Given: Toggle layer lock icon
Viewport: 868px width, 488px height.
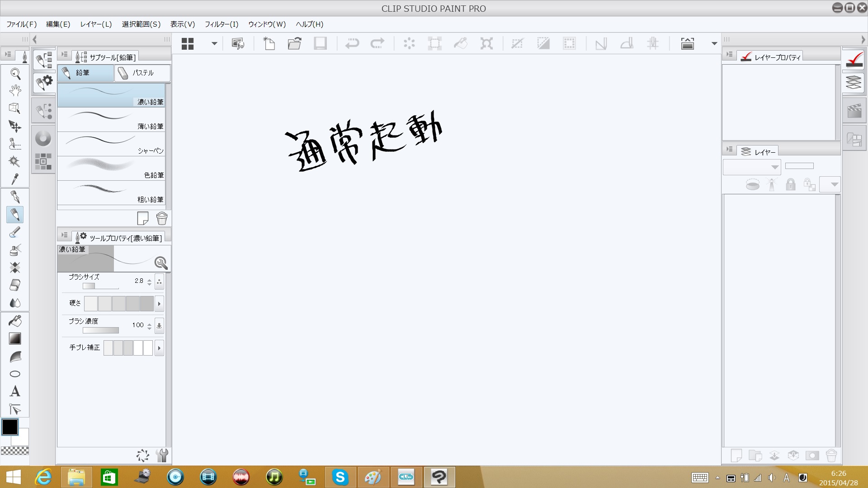Looking at the screenshot, I should [790, 184].
